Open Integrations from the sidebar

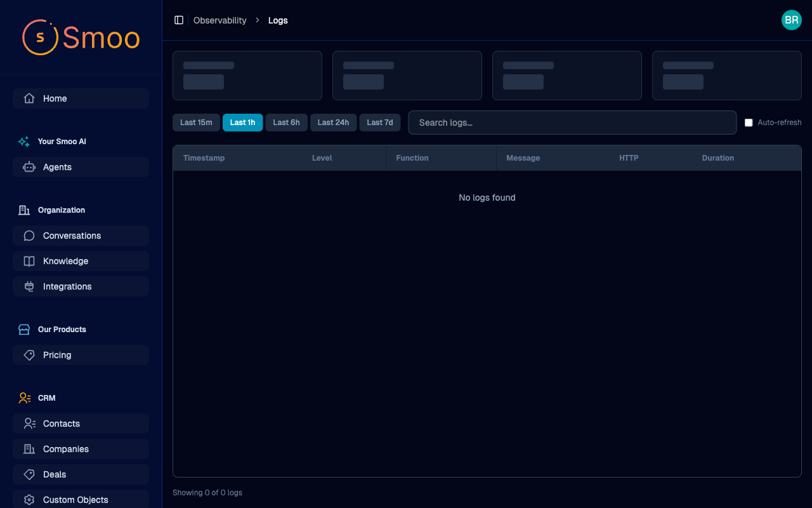[81, 286]
